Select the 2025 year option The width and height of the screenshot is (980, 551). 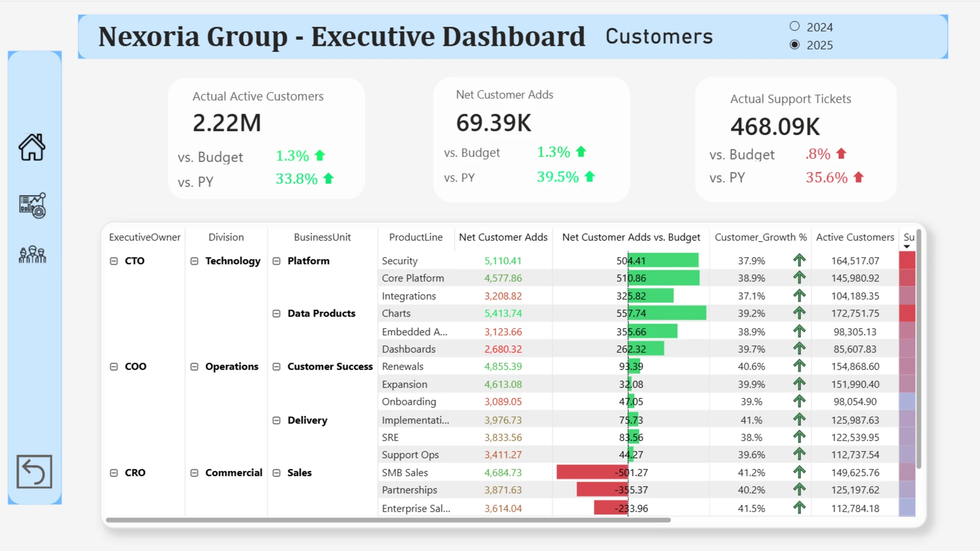coord(795,45)
